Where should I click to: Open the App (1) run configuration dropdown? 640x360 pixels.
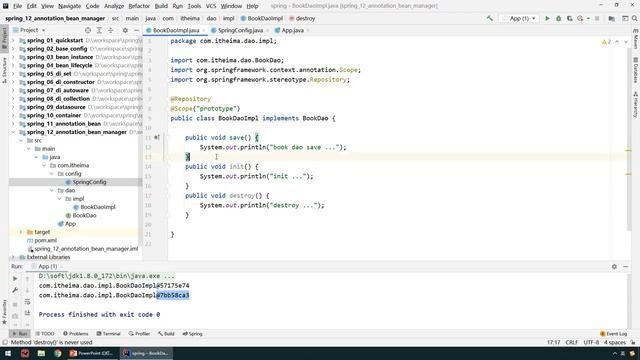coord(519,18)
